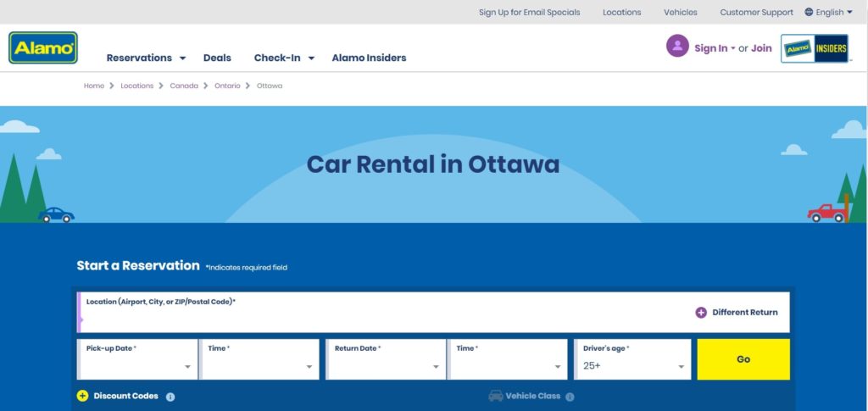Click the yellow Go button
This screenshot has width=868, height=411.
point(743,359)
